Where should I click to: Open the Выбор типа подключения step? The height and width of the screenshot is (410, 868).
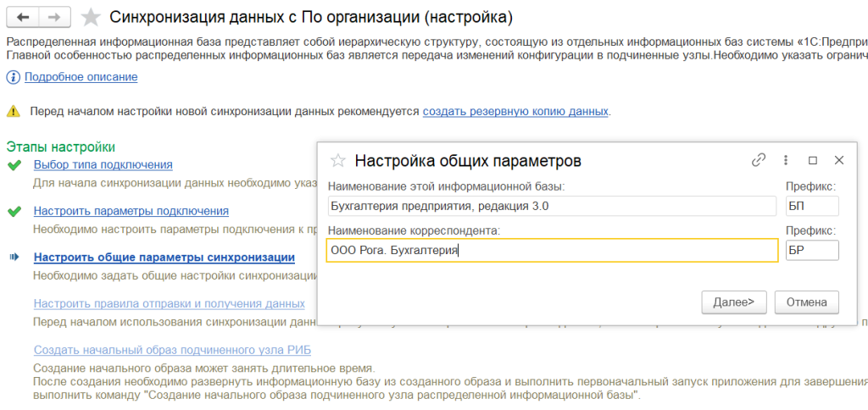click(x=103, y=165)
